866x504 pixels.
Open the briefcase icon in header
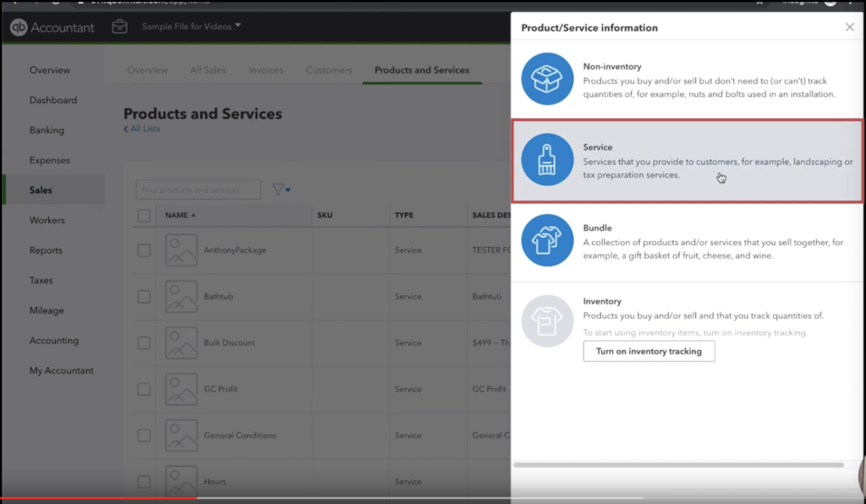[120, 27]
